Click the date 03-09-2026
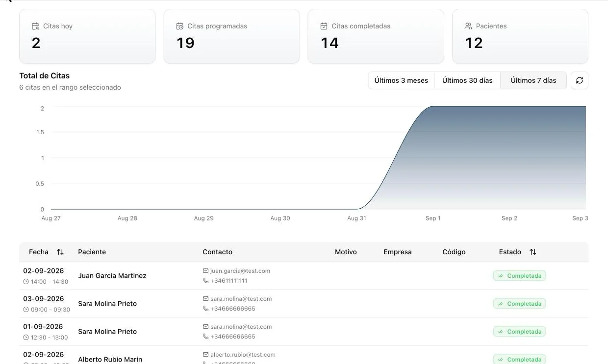The height and width of the screenshot is (364, 608). pos(44,299)
